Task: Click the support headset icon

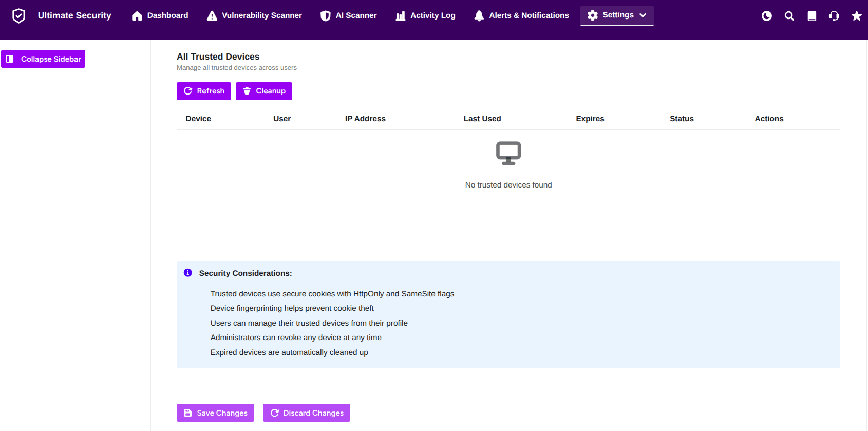Action: pos(834,16)
